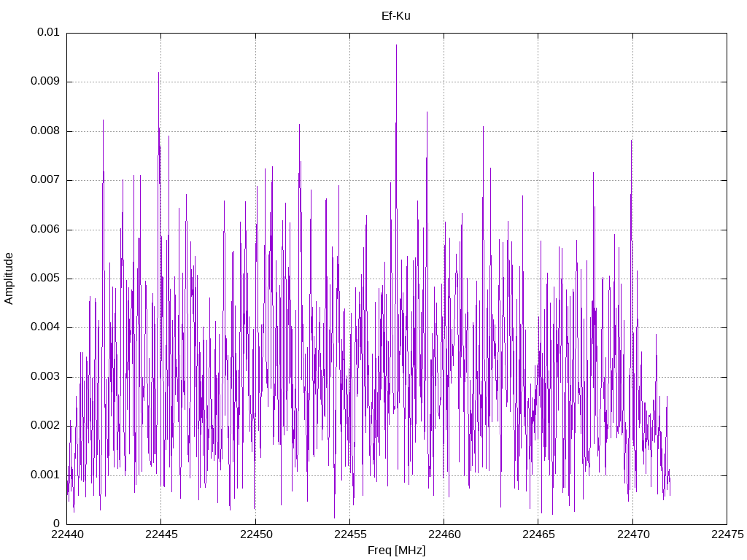Image resolution: width=747 pixels, height=560 pixels.
Task: Click the plot title "Ef-Ku"
Action: (396, 16)
